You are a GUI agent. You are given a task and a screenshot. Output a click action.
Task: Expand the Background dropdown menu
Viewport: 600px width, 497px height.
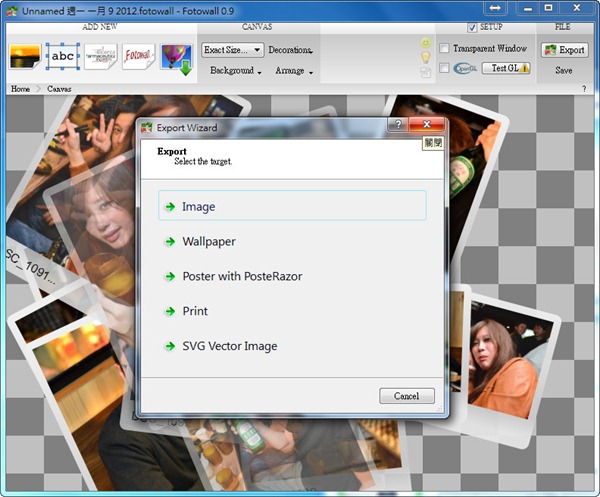tap(236, 72)
